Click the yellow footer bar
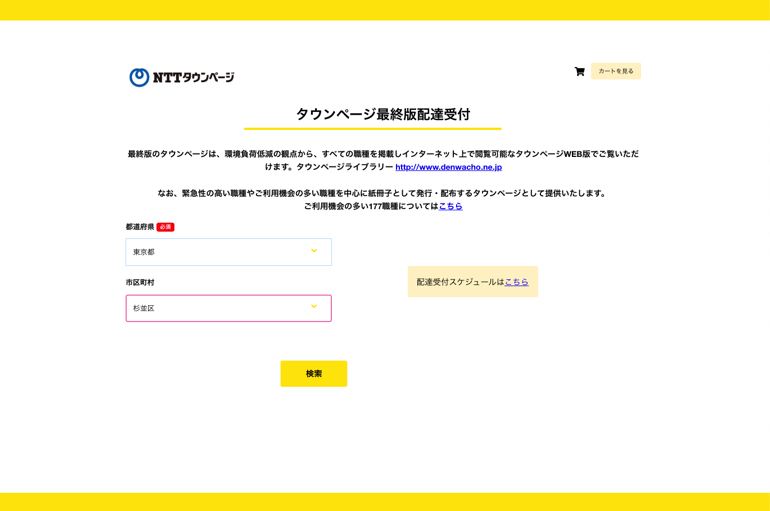 pos(385,501)
